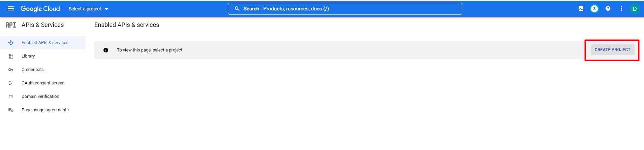Open the account avatar labeled D
The image size is (644, 150).
point(635,9)
